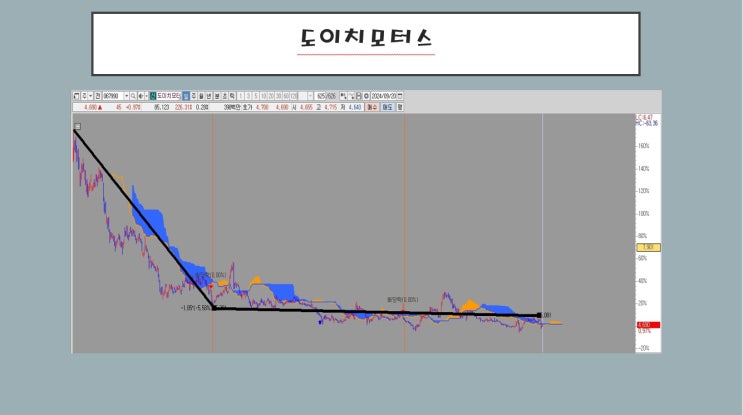Image resolution: width=743 pixels, height=415 pixels.
Task: Click the speaker icon next to search
Action: coord(140,96)
